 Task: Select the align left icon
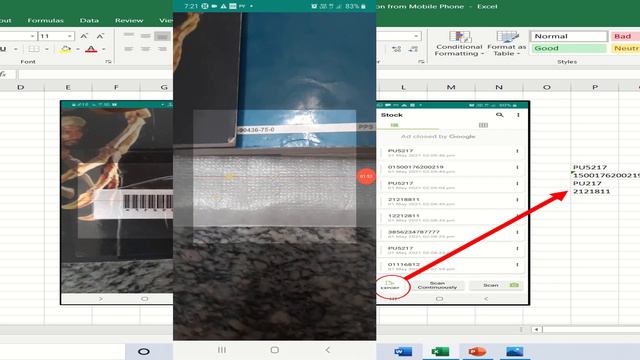click(x=129, y=49)
